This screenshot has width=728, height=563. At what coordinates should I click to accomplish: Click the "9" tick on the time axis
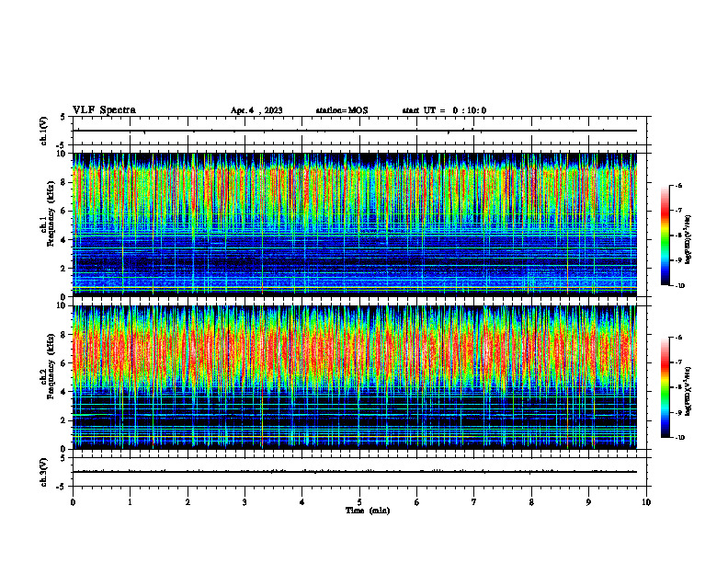[588, 502]
